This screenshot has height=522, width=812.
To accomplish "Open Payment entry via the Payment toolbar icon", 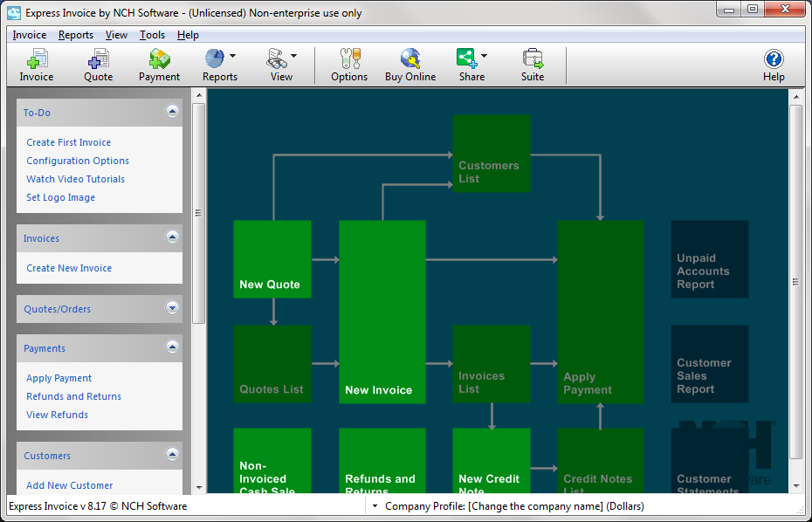I will pos(159,65).
